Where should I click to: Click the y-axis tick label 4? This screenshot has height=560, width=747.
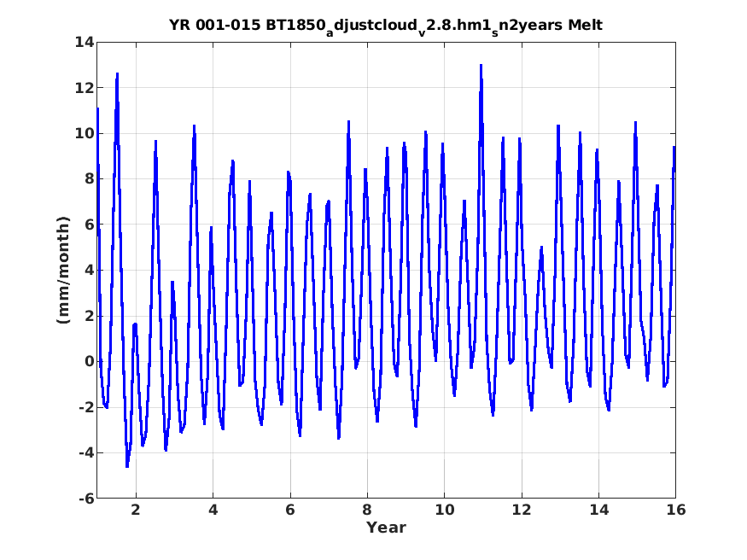[89, 270]
